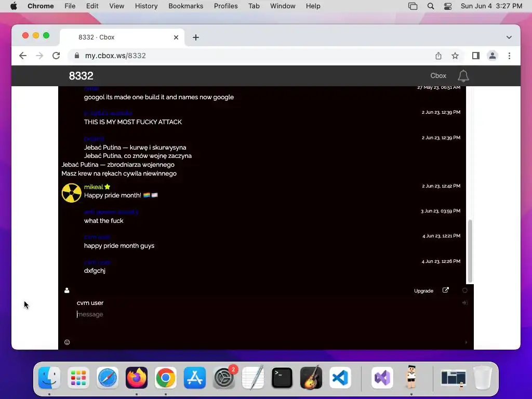Click the message 'happy pride month guys'
This screenshot has height=399, width=532.
point(119,246)
